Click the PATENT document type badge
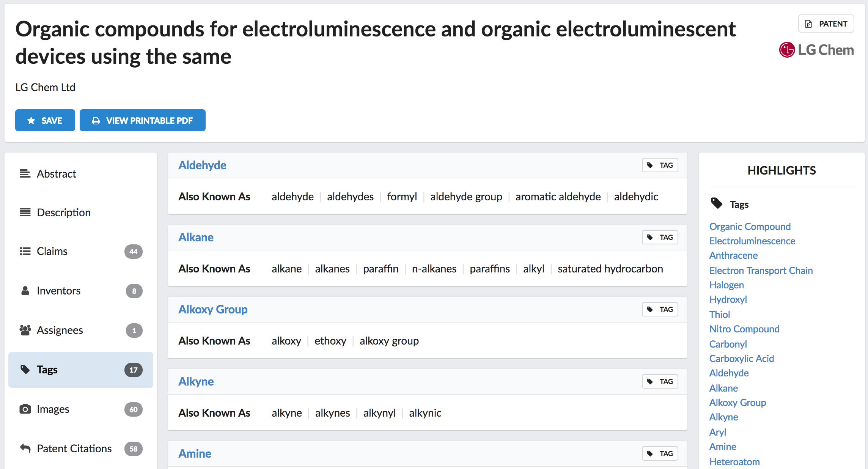The width and height of the screenshot is (868, 469). tap(826, 24)
